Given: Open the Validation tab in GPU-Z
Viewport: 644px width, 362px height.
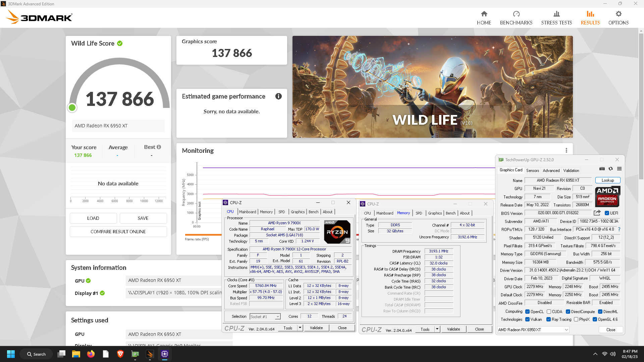Looking at the screenshot, I should point(571,170).
